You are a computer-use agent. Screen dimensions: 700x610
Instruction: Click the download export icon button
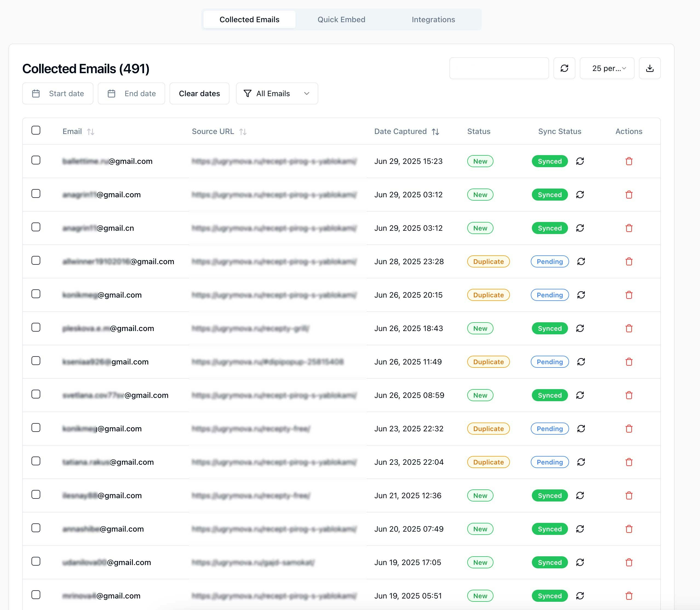[x=649, y=68]
